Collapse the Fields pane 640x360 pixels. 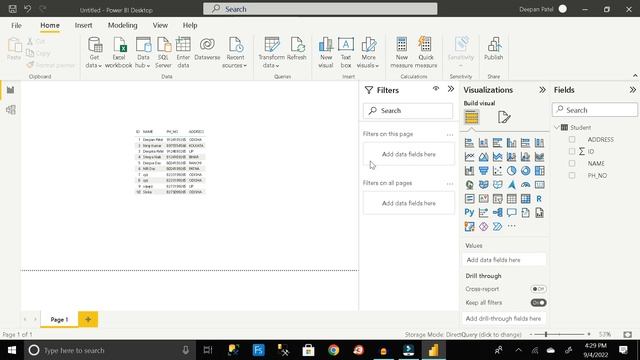(632, 90)
